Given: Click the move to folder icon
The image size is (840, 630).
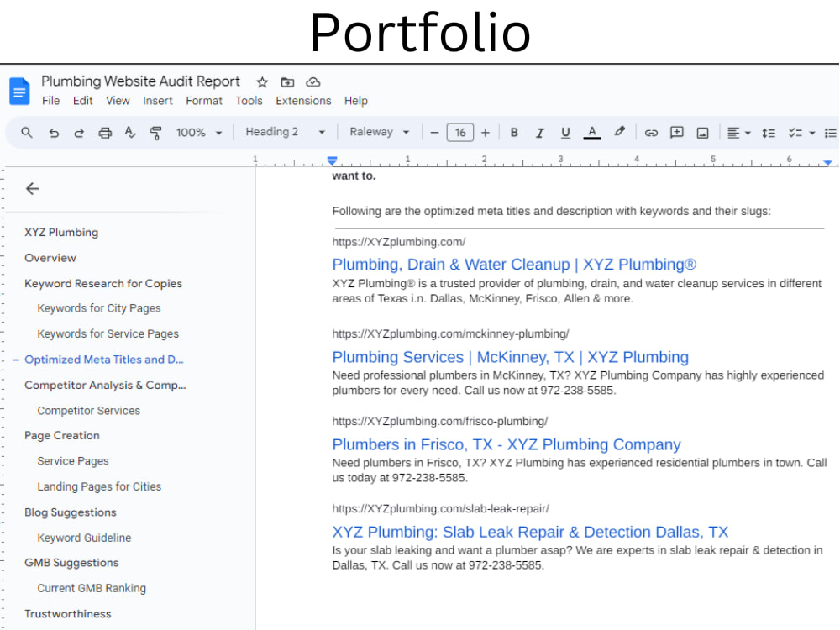Looking at the screenshot, I should 287,82.
